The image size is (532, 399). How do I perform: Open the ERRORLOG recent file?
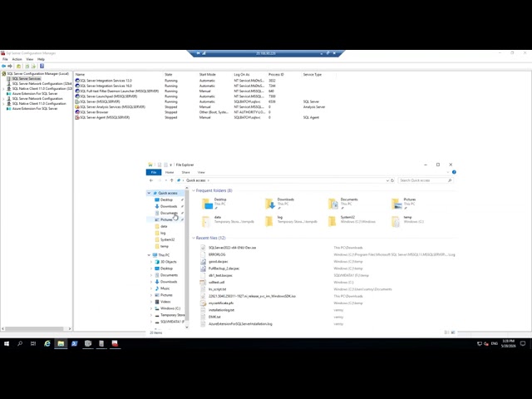tap(217, 254)
